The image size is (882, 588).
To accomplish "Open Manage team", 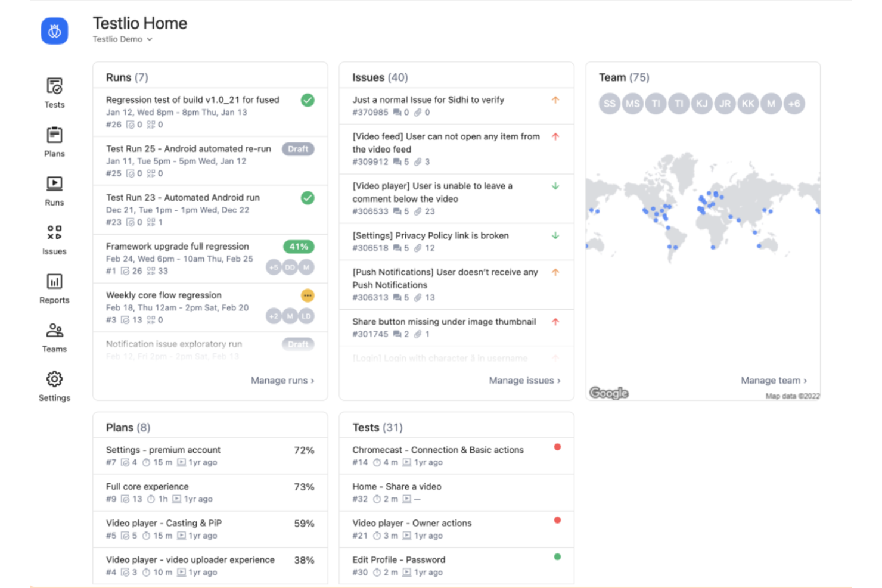I will pyautogui.click(x=774, y=380).
